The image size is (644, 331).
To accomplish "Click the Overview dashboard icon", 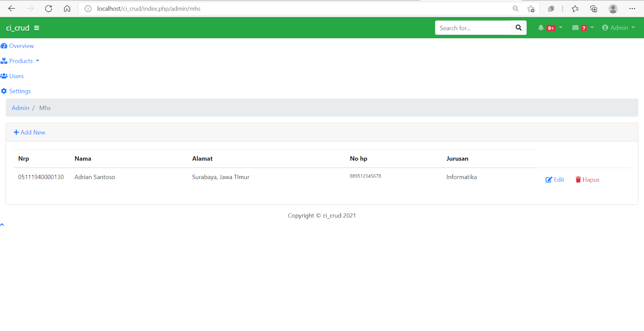I will pyautogui.click(x=4, y=46).
